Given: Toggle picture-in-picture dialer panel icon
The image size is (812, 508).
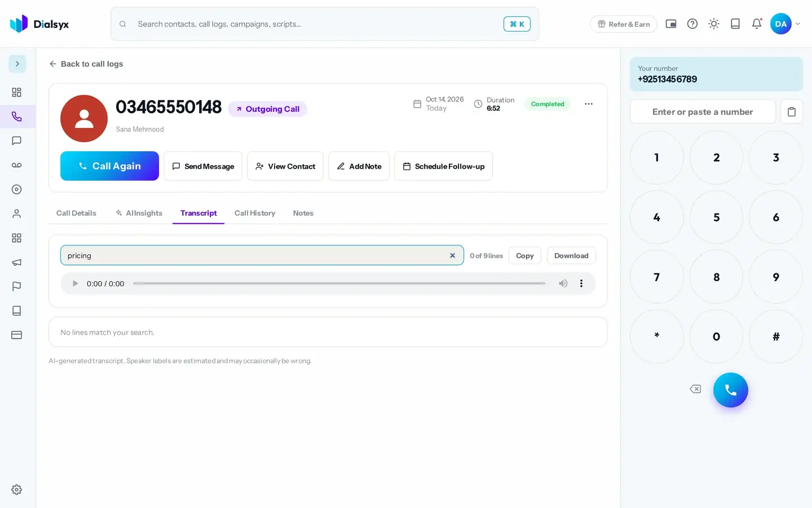Looking at the screenshot, I should pyautogui.click(x=671, y=24).
